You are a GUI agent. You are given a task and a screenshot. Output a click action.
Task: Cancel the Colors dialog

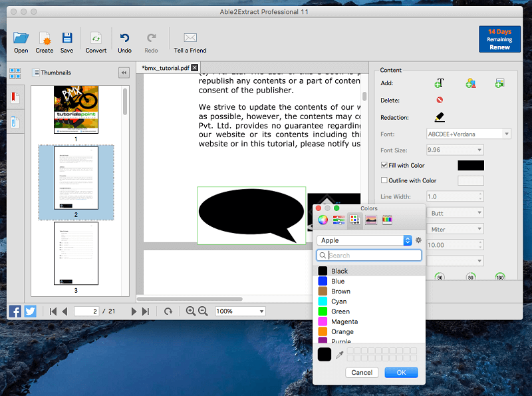coord(362,373)
